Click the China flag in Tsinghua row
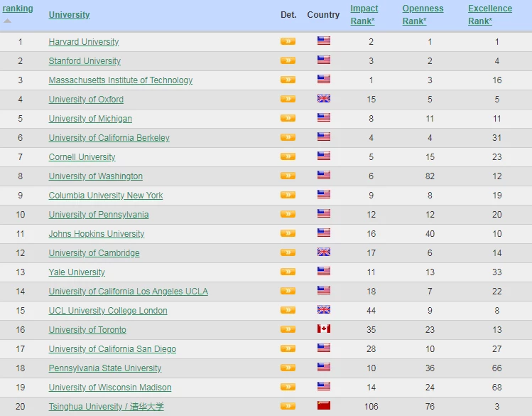 (324, 405)
